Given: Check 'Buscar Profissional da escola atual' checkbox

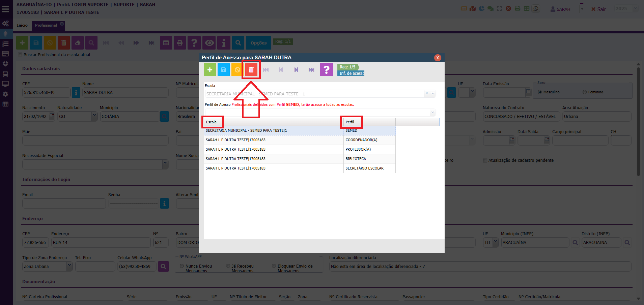Looking at the screenshot, I should coord(20,55).
